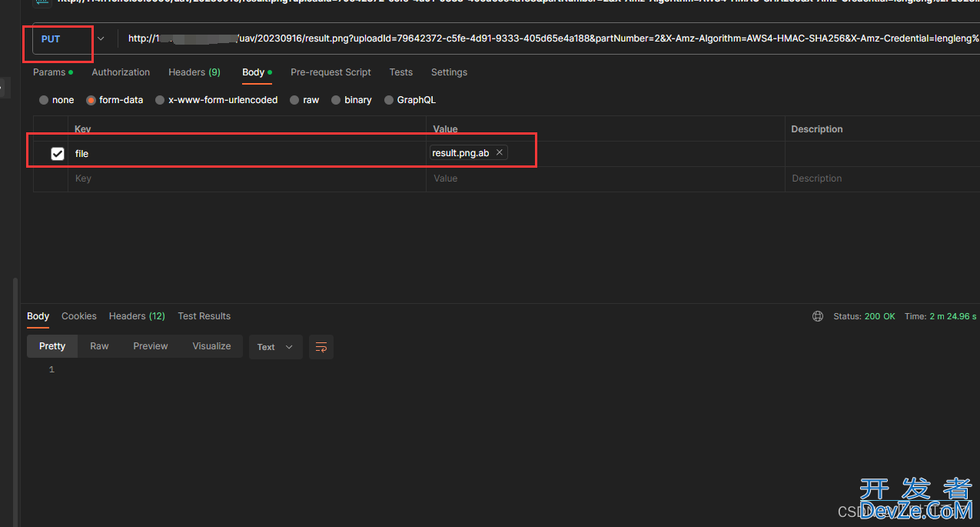Click into the request URL field
This screenshot has height=527, width=980.
coord(550,38)
